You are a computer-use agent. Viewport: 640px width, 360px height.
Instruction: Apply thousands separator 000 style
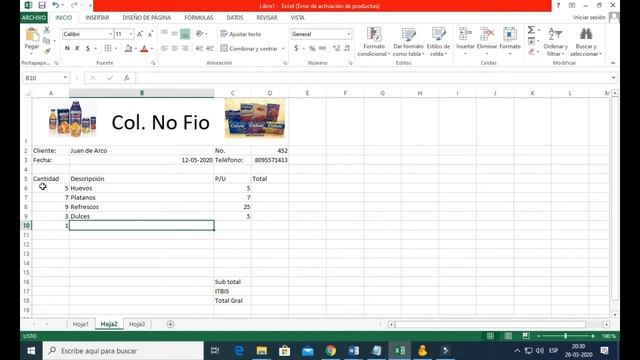[322, 49]
